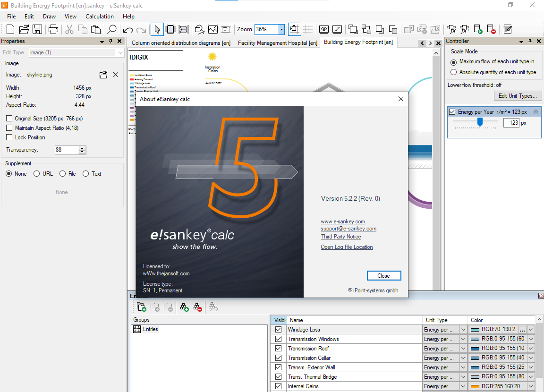Select the insert text box tool

pos(226,29)
